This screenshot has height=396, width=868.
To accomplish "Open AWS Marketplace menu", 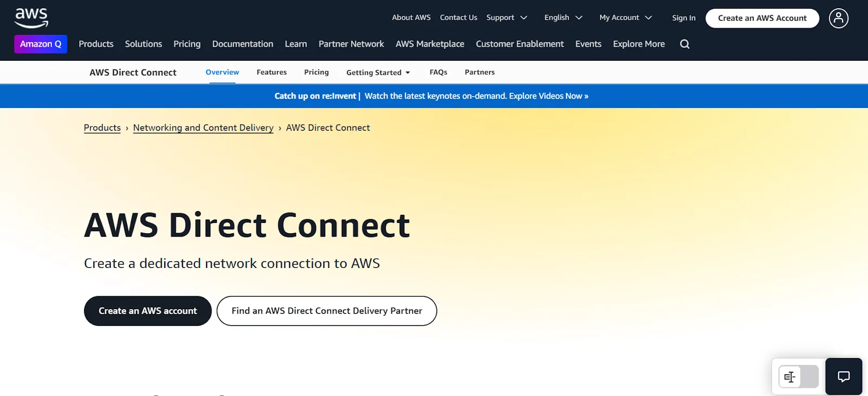I will coord(430,44).
